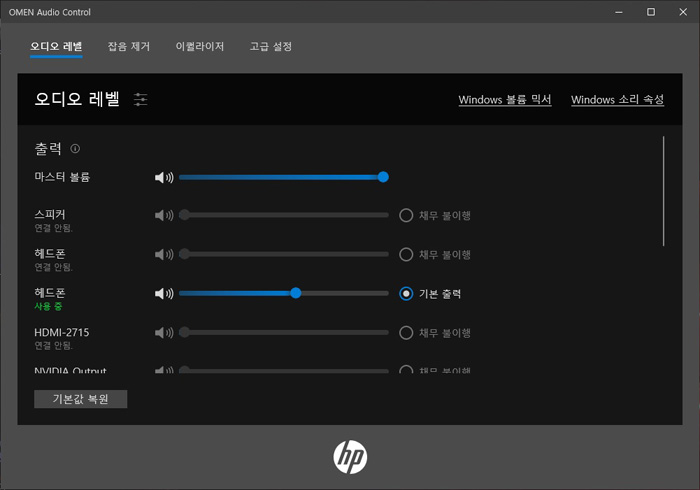Click the 기본값 복원 button

(x=81, y=399)
